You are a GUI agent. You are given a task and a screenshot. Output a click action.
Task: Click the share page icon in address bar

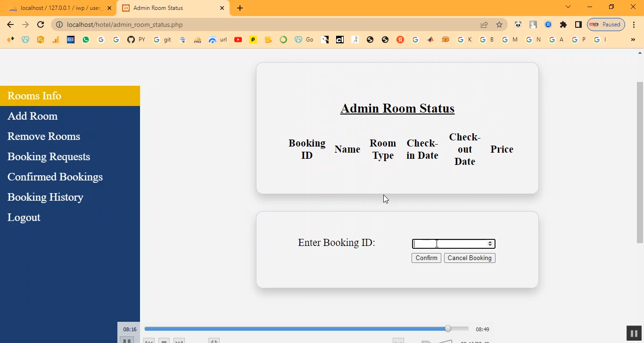tap(484, 25)
